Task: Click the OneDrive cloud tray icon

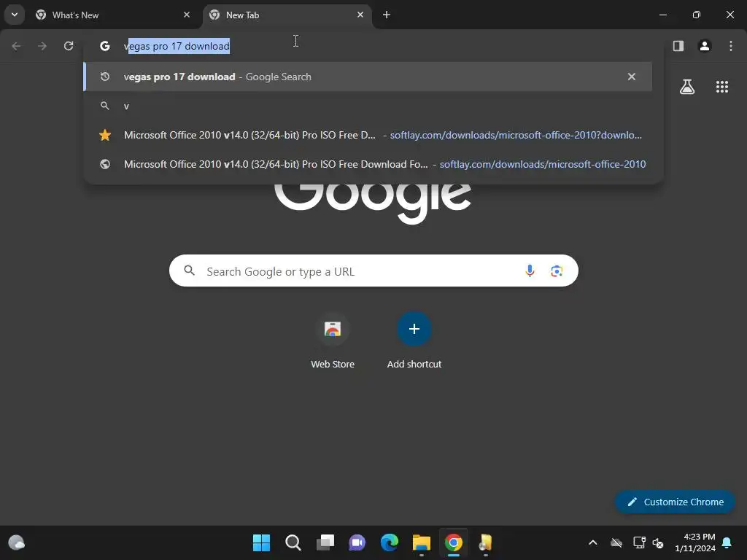Action: click(x=616, y=542)
